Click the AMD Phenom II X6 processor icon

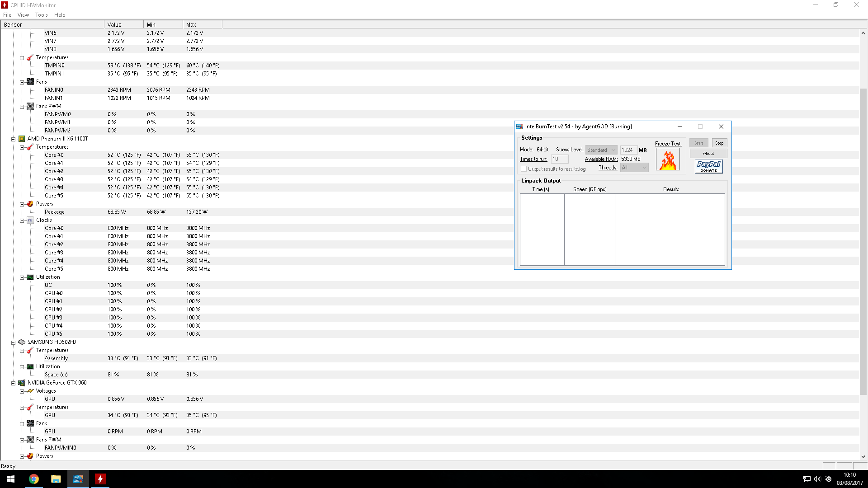tap(22, 139)
